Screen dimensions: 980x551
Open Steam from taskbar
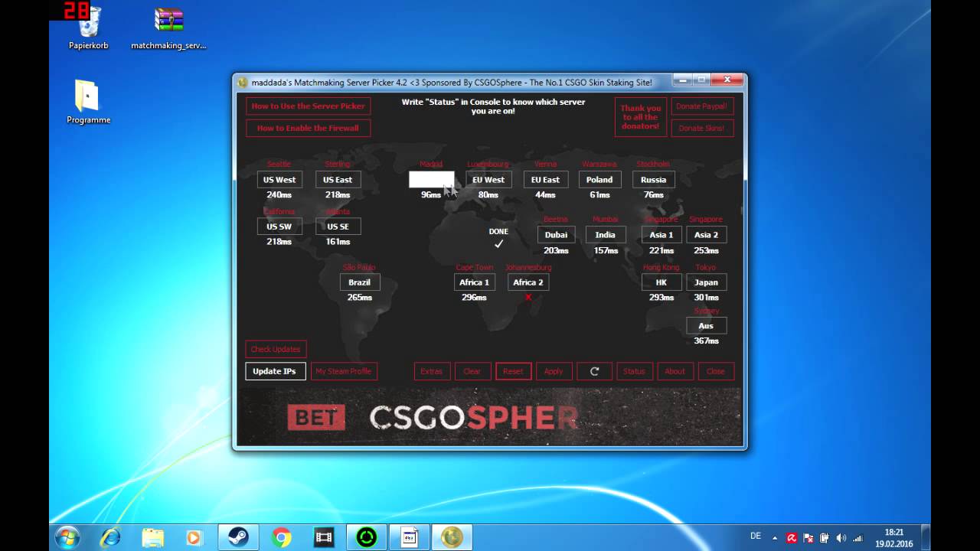pyautogui.click(x=238, y=538)
